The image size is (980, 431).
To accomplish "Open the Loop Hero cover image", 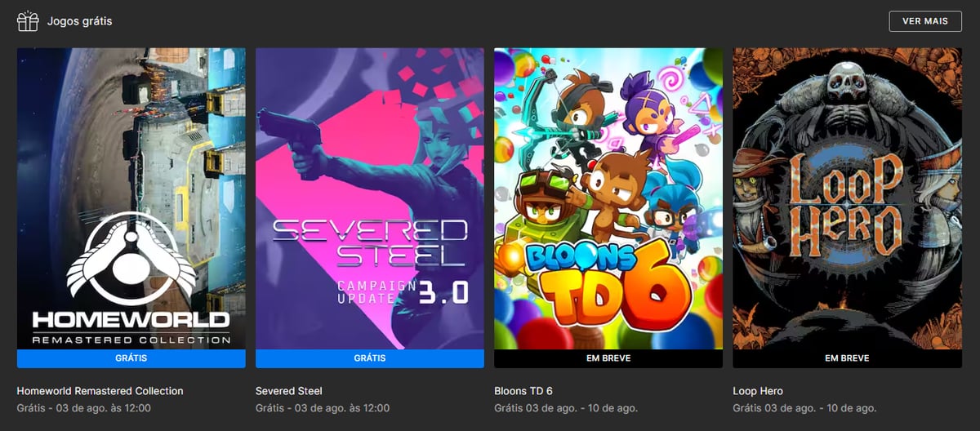I will click(x=847, y=198).
